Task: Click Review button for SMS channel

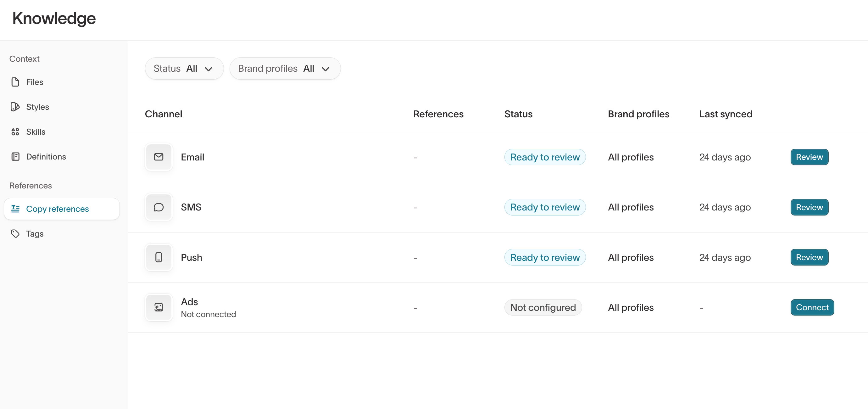Action: point(810,207)
